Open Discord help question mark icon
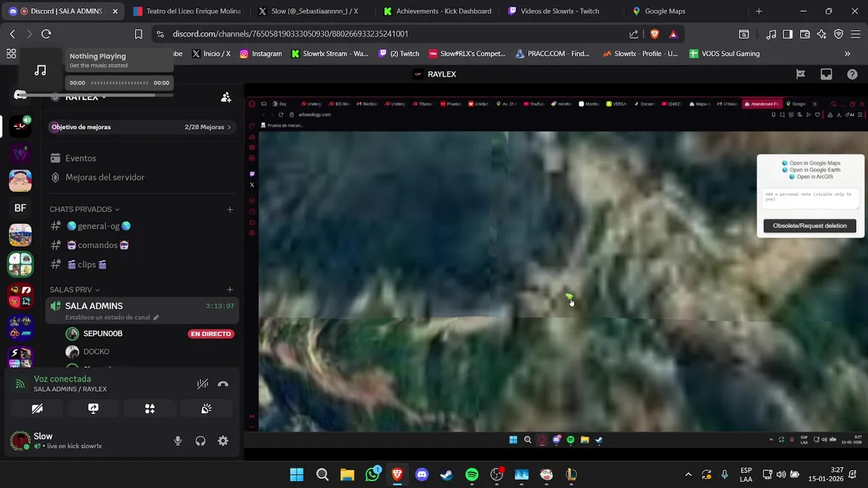 [x=852, y=75]
